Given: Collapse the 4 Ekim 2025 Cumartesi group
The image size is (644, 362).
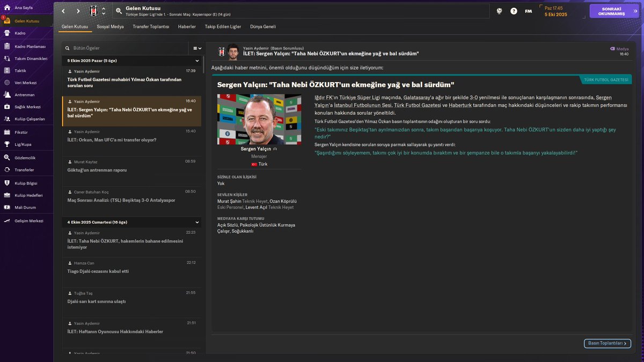Looking at the screenshot, I should (197, 222).
